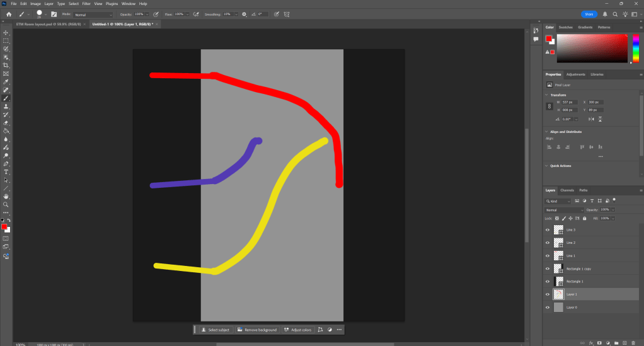Viewport: 644px width, 346px height.
Task: Create a new layer with plus icon
Action: tap(623, 343)
